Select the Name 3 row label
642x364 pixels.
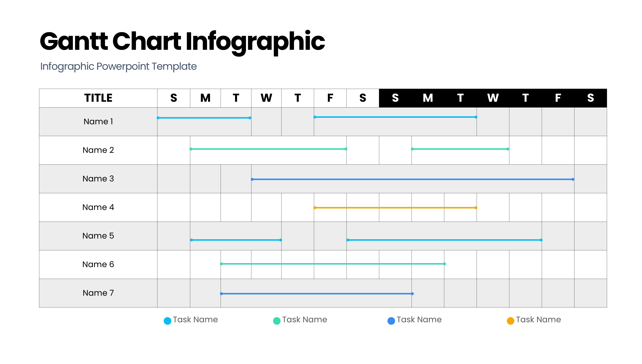[98, 179]
